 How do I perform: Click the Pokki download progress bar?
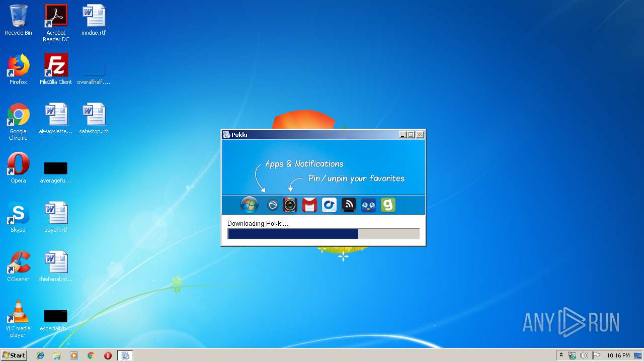(324, 234)
